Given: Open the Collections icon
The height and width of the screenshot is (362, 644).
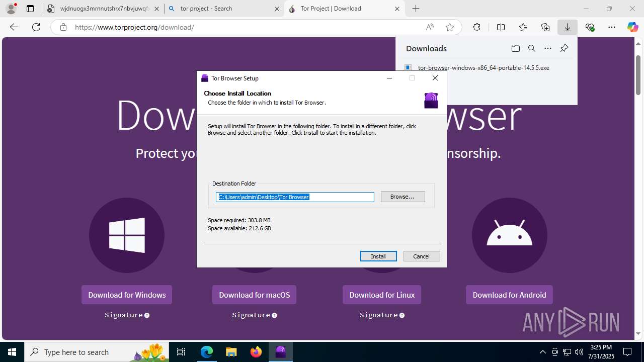Looking at the screenshot, I should coord(545,27).
